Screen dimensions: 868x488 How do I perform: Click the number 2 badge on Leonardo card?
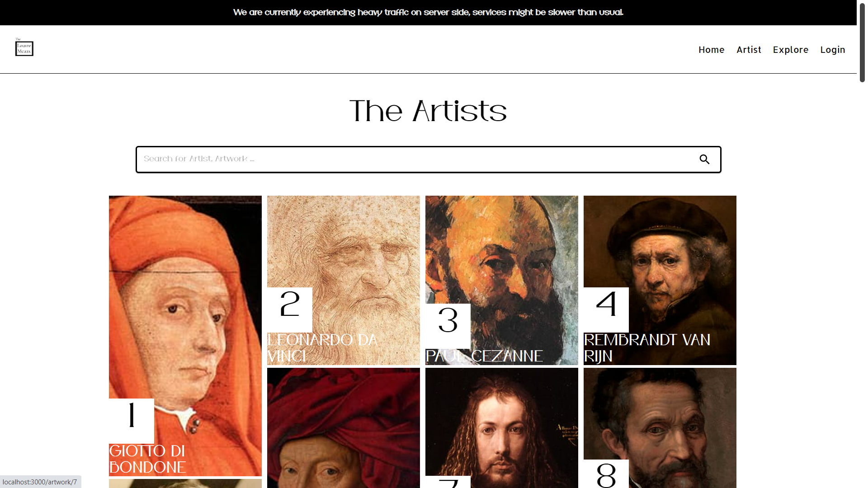pyautogui.click(x=290, y=310)
